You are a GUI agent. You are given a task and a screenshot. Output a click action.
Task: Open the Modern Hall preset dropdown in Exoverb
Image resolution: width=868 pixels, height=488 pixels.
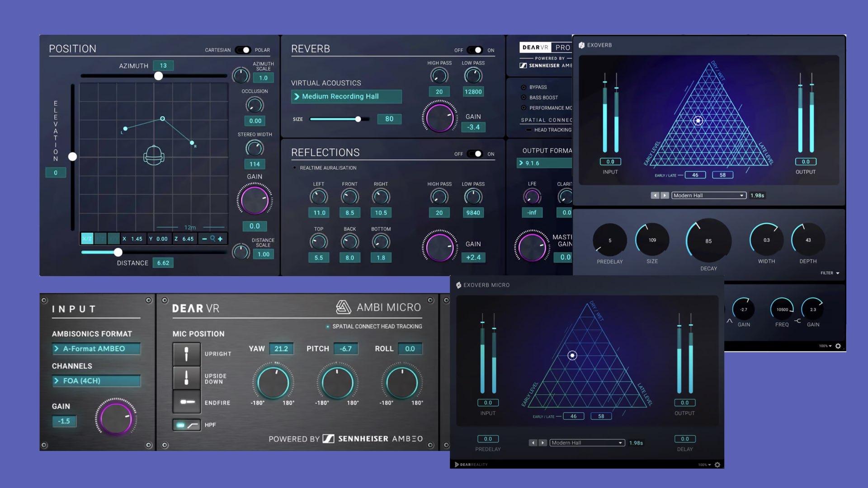(x=708, y=195)
